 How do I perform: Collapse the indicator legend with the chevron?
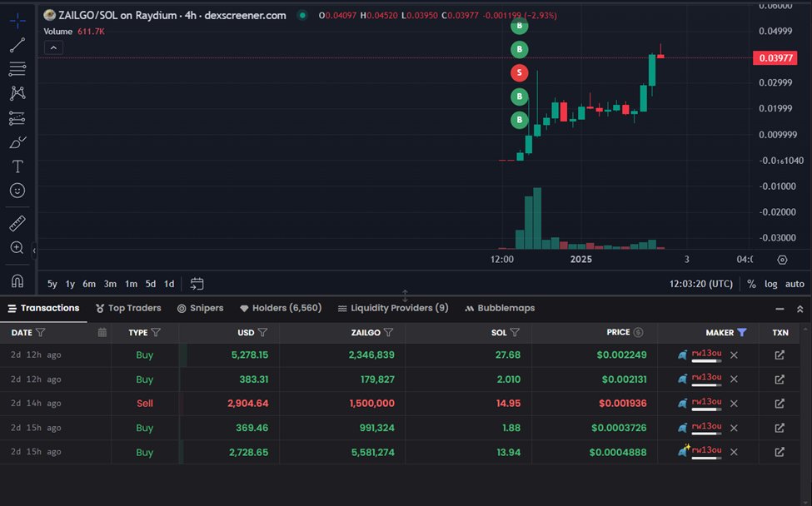53,47
